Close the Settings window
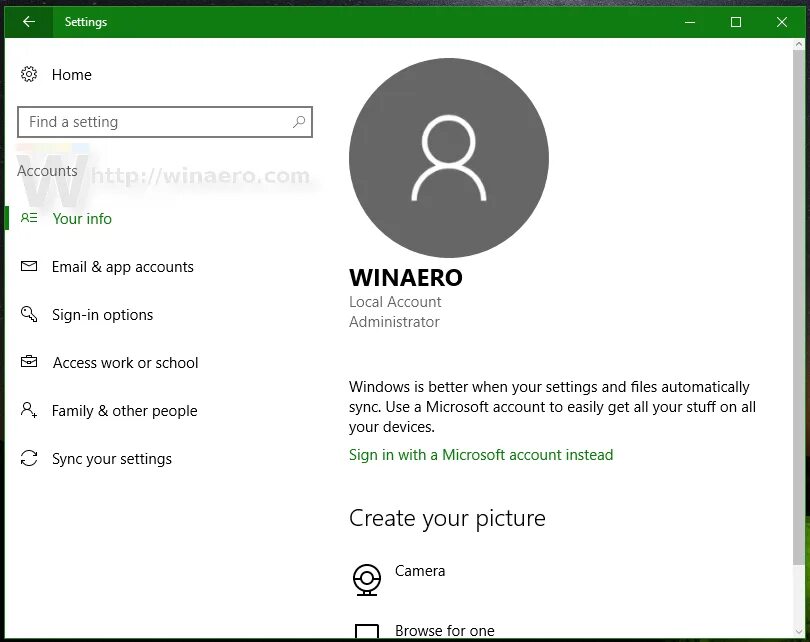 coord(782,22)
